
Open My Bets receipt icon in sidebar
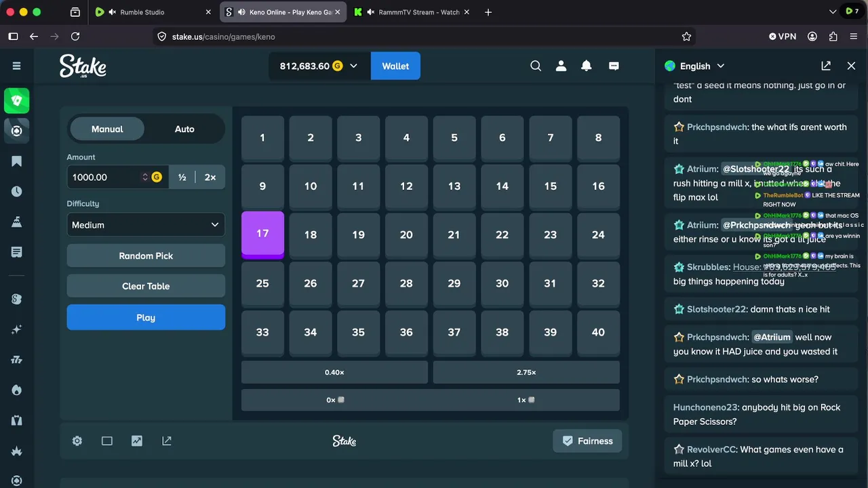pos(17,252)
